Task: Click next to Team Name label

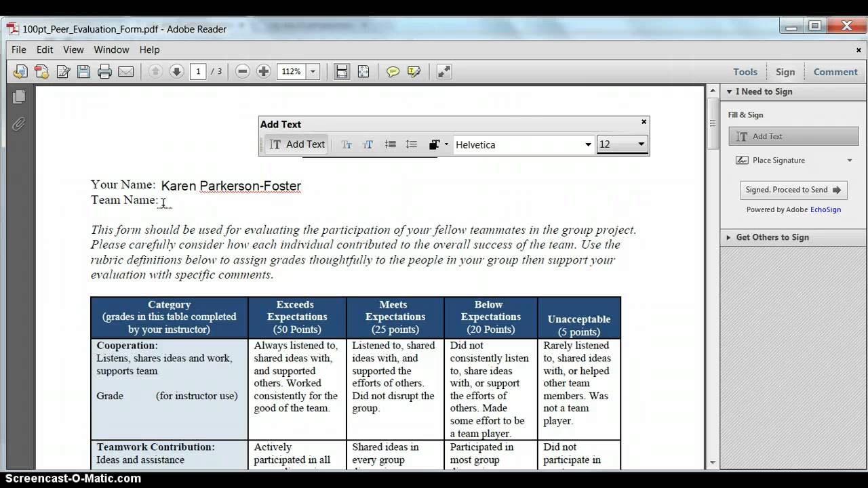Action: 164,201
